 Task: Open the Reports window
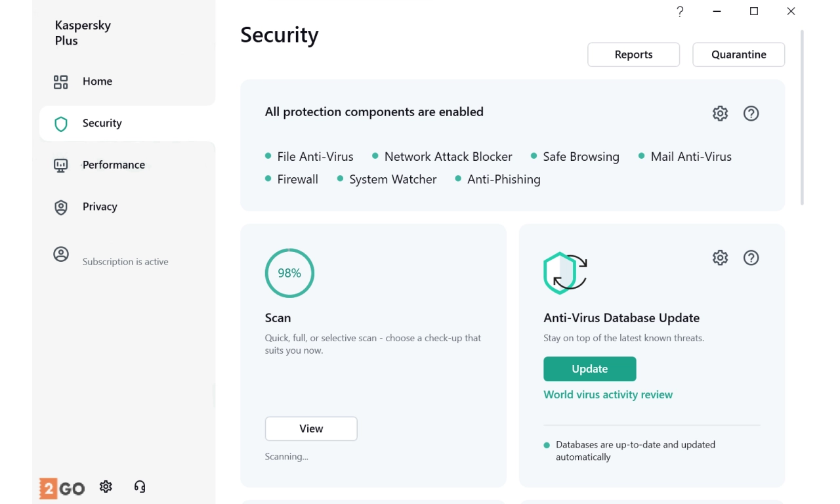coord(633,54)
